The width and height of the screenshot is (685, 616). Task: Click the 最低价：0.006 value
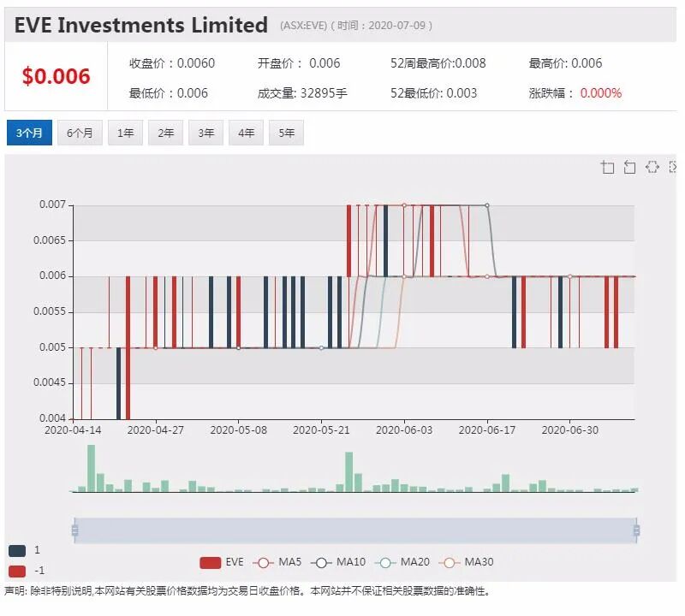point(168,93)
